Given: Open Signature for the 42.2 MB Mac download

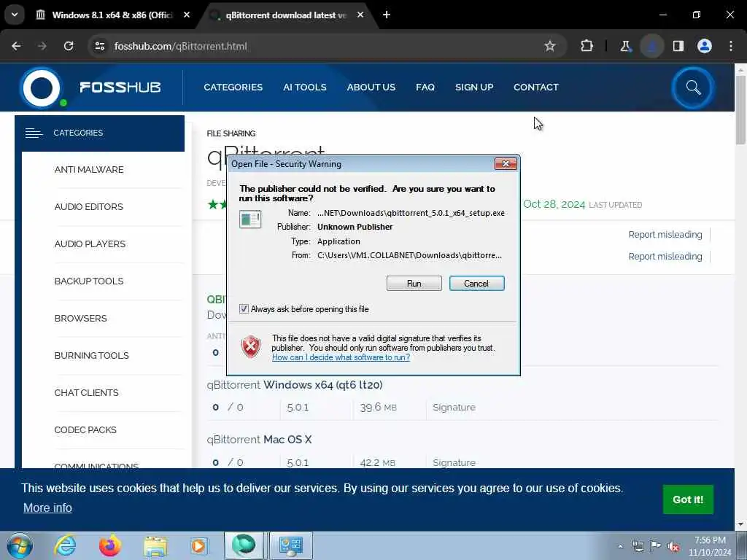Looking at the screenshot, I should tap(454, 462).
